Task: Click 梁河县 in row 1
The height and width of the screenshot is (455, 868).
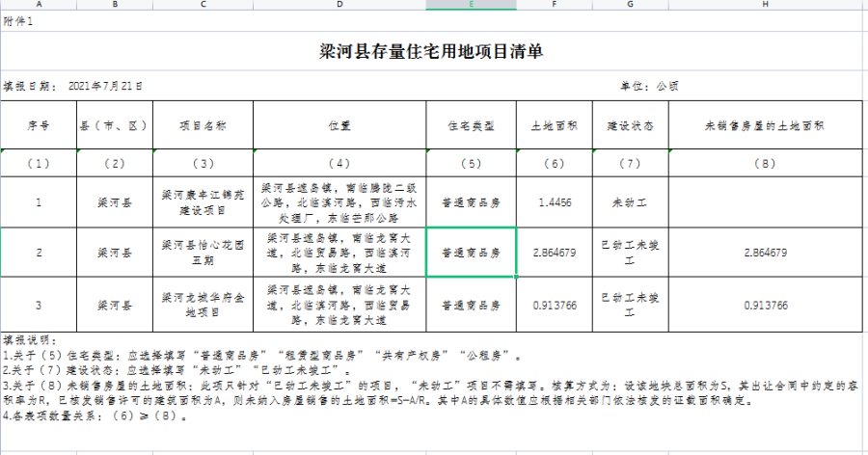Action: pos(115,202)
